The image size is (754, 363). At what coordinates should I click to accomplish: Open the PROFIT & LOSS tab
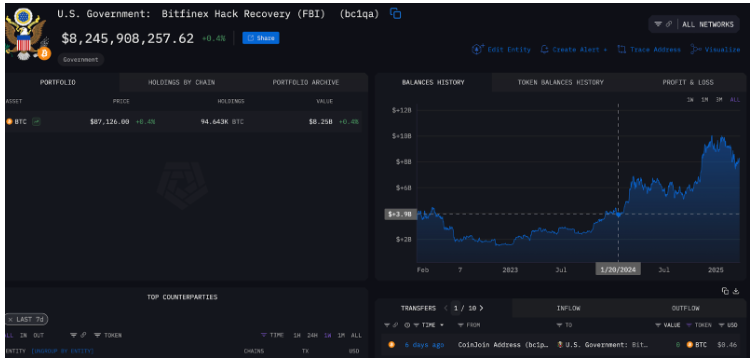pyautogui.click(x=688, y=82)
